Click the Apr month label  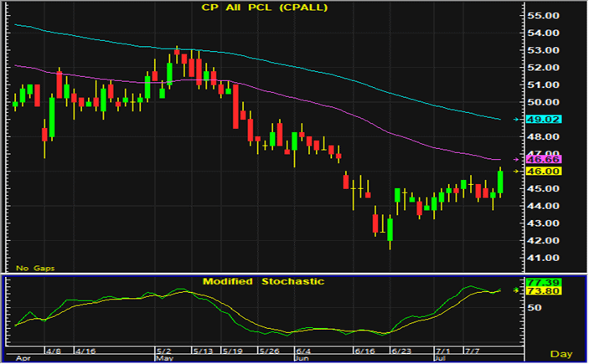[23, 358]
